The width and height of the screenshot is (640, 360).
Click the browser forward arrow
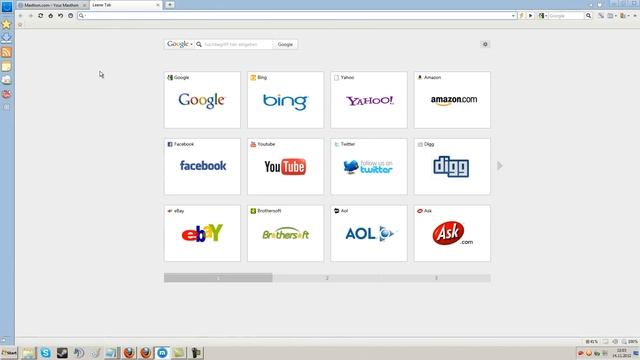pos(31,16)
